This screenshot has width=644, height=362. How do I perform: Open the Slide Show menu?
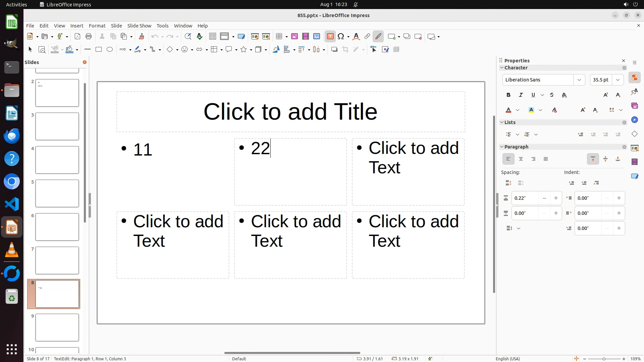point(139,26)
